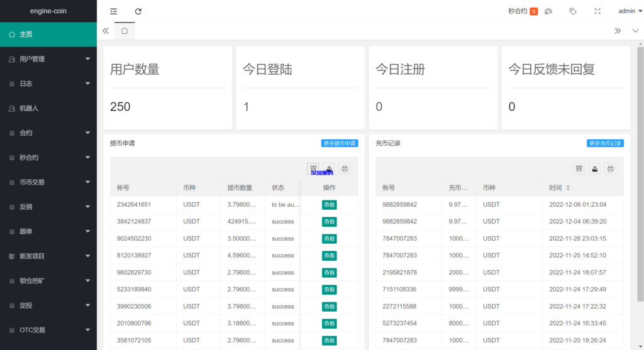This screenshot has width=644, height=350.
Task: Click 查看 for account 2010800796
Action: point(330,324)
